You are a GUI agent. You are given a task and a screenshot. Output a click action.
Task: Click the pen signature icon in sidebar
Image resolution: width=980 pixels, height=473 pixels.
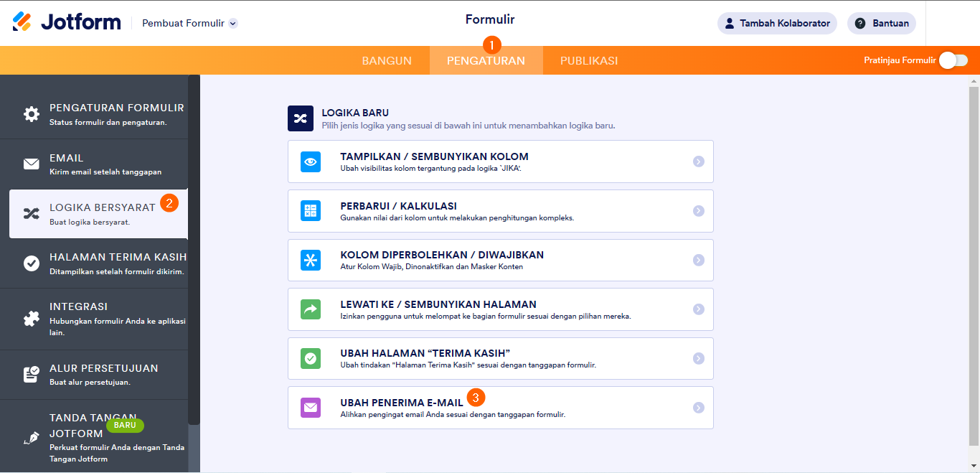tap(32, 438)
